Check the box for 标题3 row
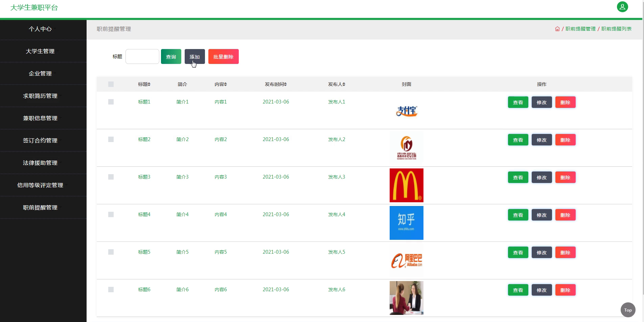Screen dimensions: 644x322 pos(111,177)
